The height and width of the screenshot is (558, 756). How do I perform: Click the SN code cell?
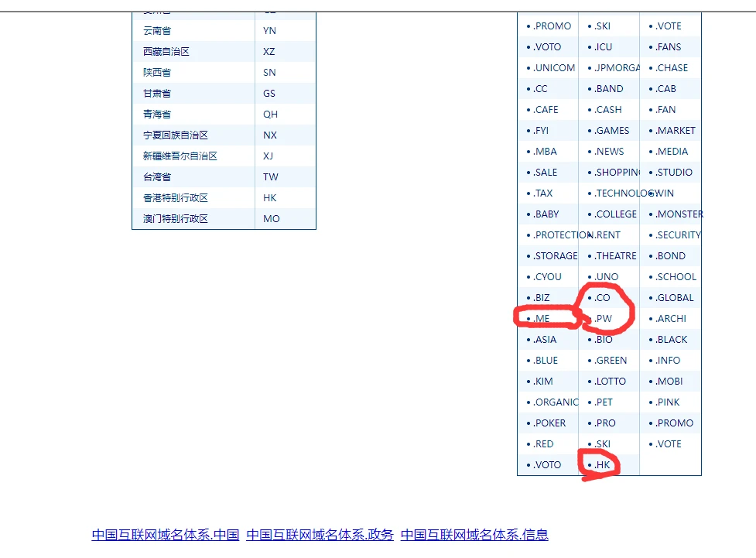(x=286, y=72)
